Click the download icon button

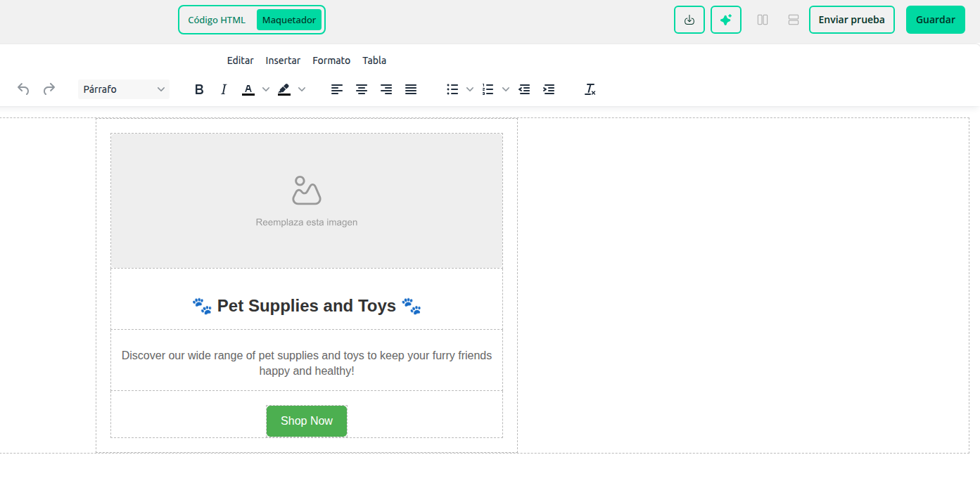pyautogui.click(x=689, y=20)
